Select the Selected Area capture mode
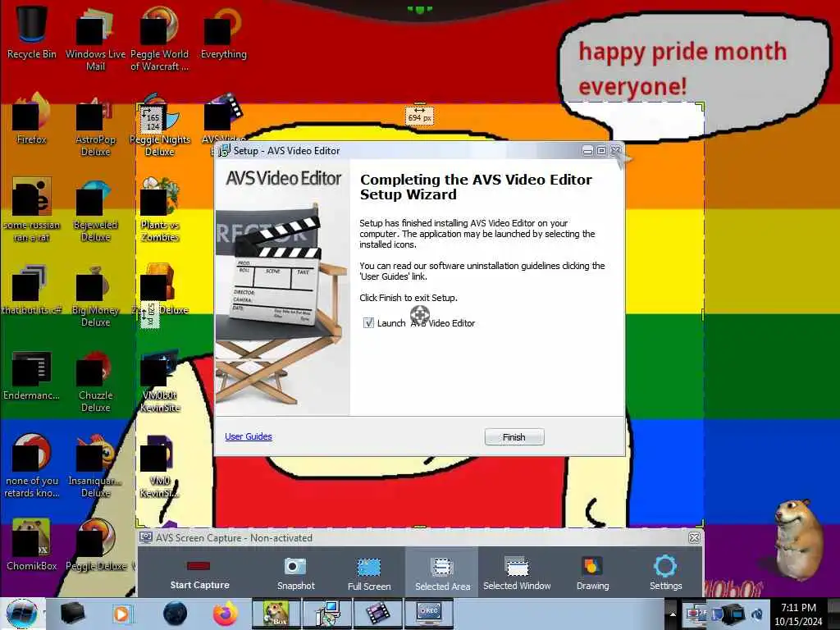The height and width of the screenshot is (630, 840). coord(442,573)
